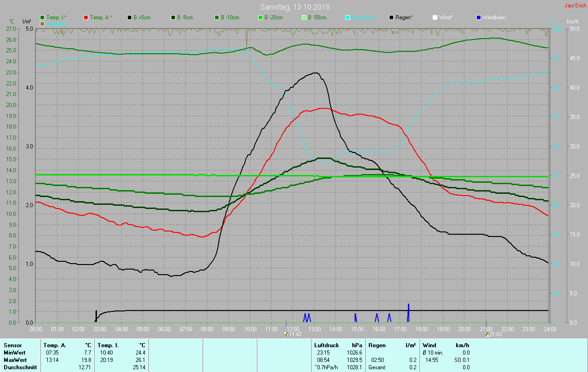Click the red 'Jarz Erich' text
Image resolution: width=588 pixels, height=372 pixels.
point(575,6)
